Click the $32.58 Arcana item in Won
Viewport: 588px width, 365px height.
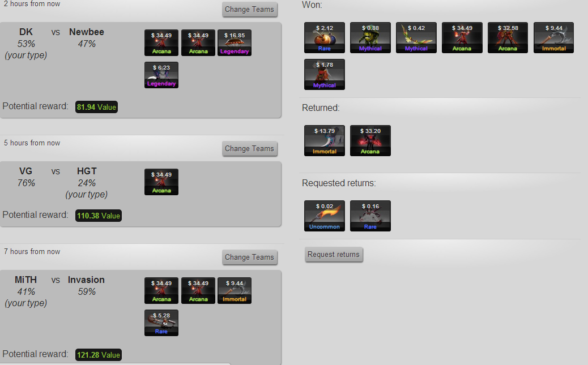[x=508, y=37]
